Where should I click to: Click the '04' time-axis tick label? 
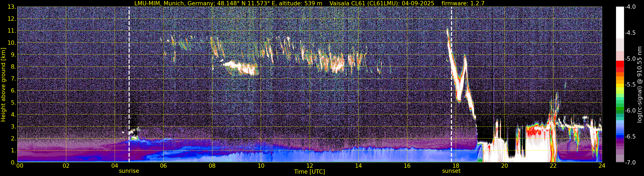coord(114,166)
